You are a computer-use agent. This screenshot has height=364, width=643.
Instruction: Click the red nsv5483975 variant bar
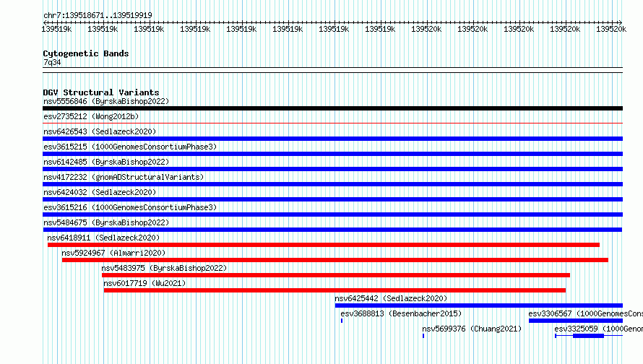(336, 275)
